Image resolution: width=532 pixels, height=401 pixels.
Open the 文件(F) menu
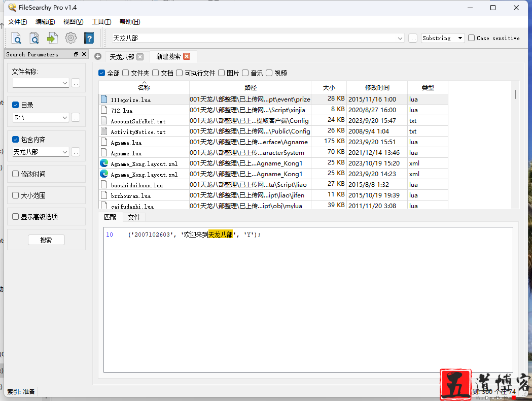(x=18, y=22)
